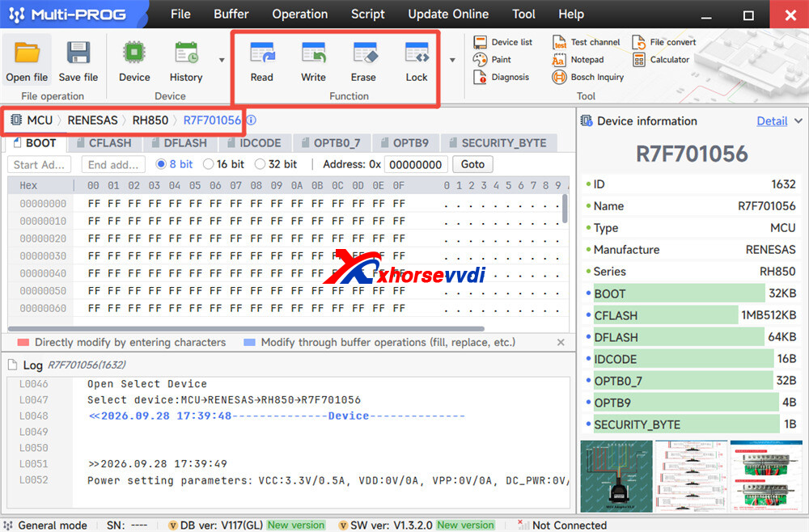Launch the Paint tool
Image resolution: width=809 pixels, height=532 pixels.
click(492, 60)
